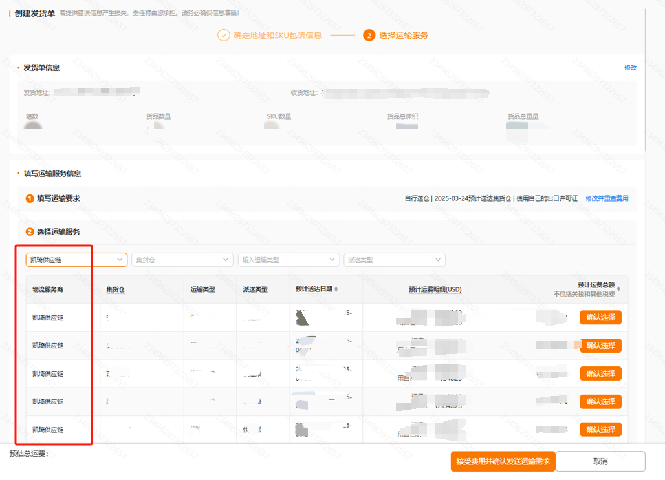Confirm selection for the fifth service row
Image resolution: width=665 pixels, height=480 pixels.
pyautogui.click(x=601, y=430)
